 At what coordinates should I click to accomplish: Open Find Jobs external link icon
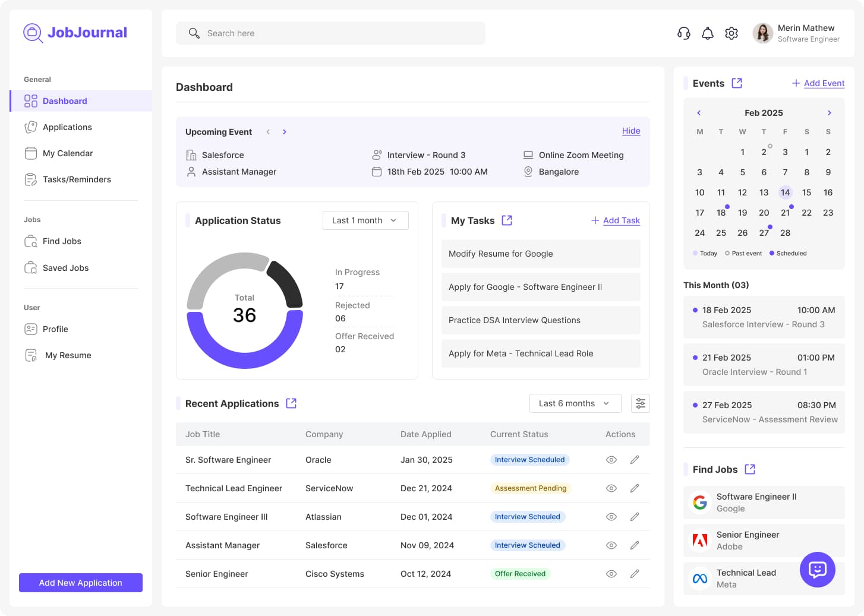[x=750, y=469]
